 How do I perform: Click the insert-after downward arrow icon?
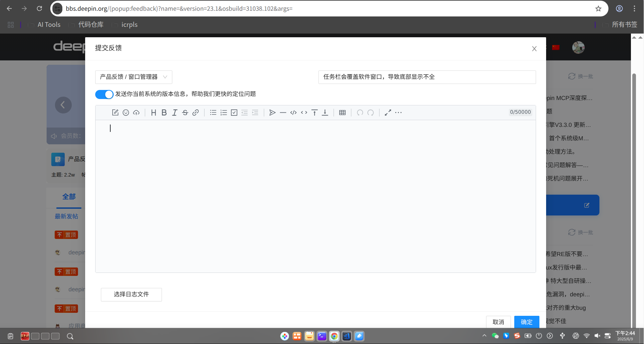pyautogui.click(x=325, y=113)
